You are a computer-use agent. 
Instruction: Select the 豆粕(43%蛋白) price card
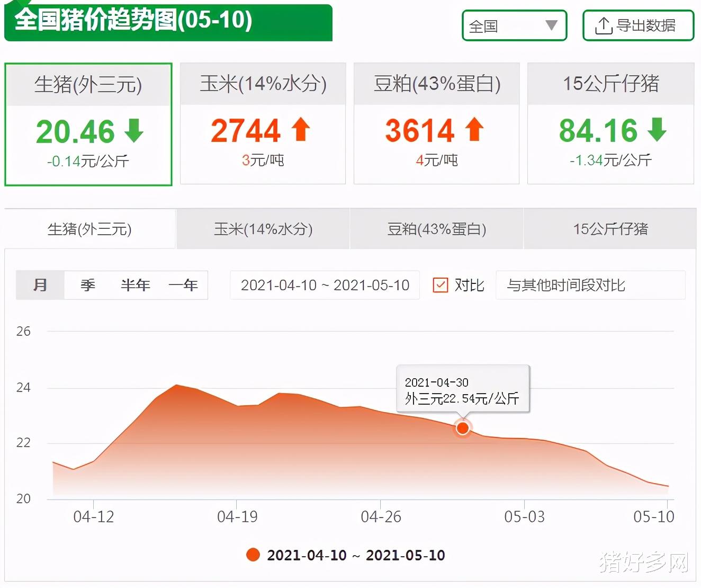coord(437,123)
